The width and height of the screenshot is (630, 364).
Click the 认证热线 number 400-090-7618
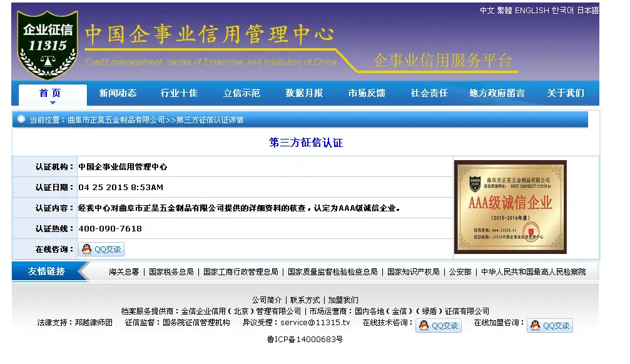click(110, 229)
